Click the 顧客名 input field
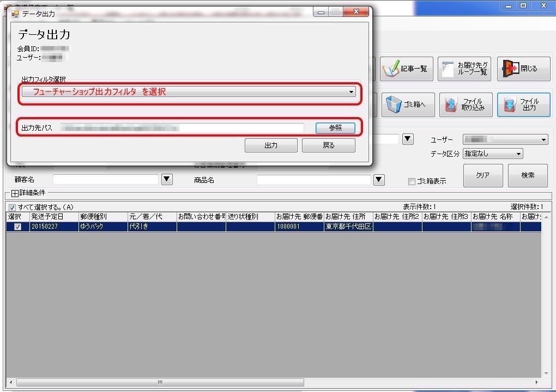The width and height of the screenshot is (556, 392). [106, 180]
